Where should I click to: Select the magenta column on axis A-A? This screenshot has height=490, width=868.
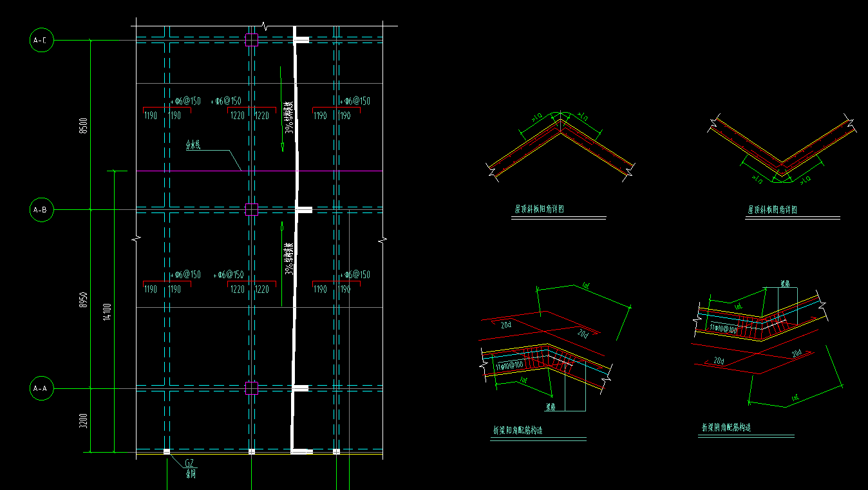pyautogui.click(x=252, y=388)
